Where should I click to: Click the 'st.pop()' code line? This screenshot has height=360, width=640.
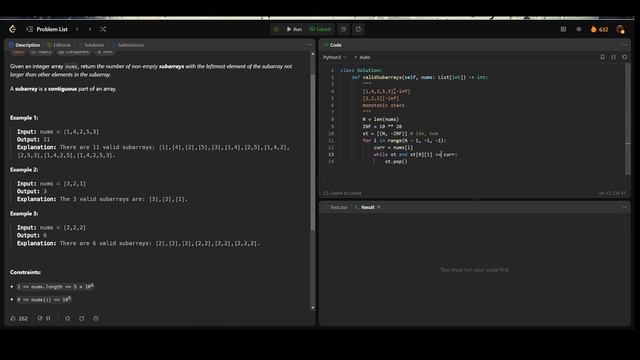[396, 162]
